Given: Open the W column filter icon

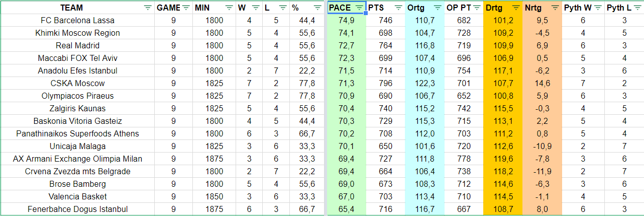Looking at the screenshot, I should (256, 8).
